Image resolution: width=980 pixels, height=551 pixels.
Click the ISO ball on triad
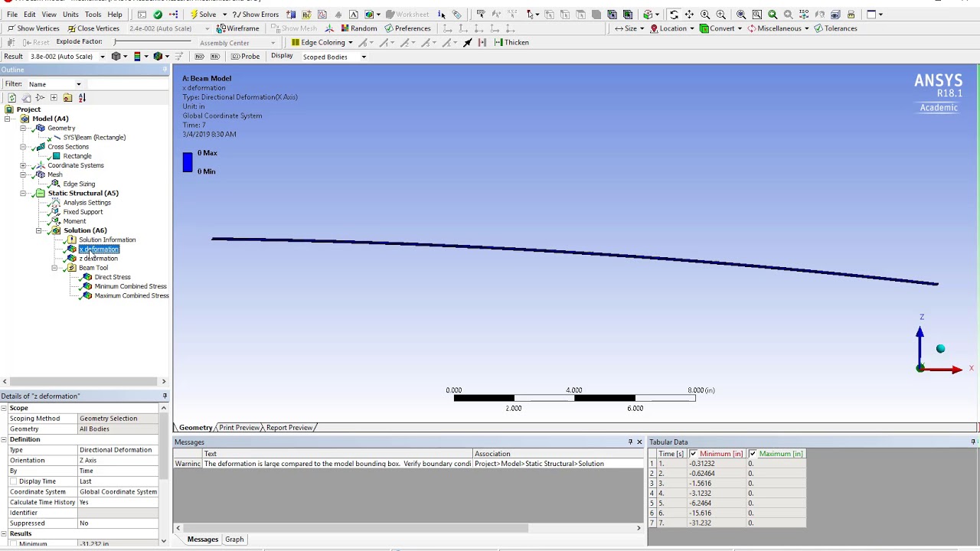[940, 349]
